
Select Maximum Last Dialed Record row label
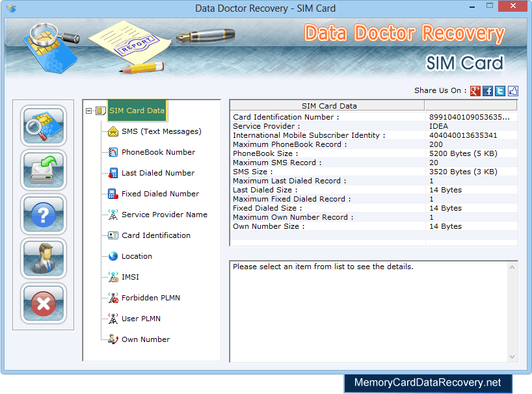point(289,181)
